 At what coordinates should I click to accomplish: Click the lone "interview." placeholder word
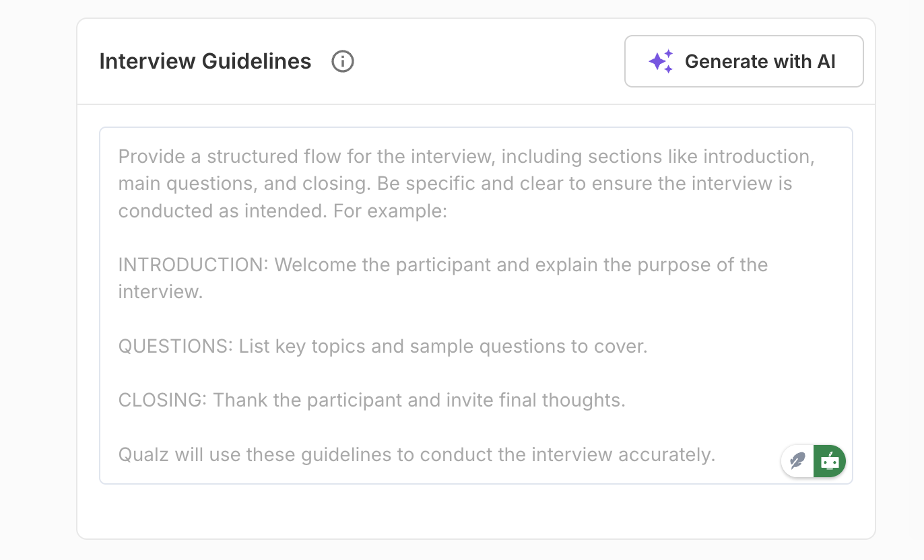pos(160,292)
